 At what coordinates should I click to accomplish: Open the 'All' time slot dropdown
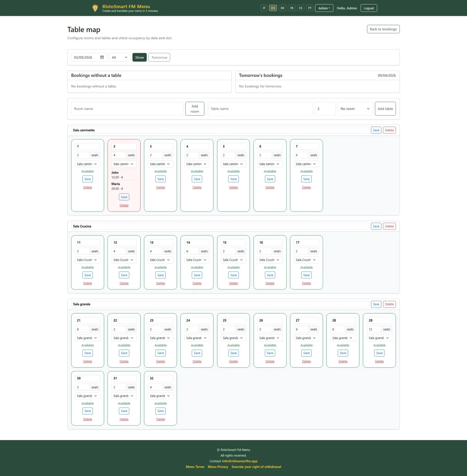point(120,57)
